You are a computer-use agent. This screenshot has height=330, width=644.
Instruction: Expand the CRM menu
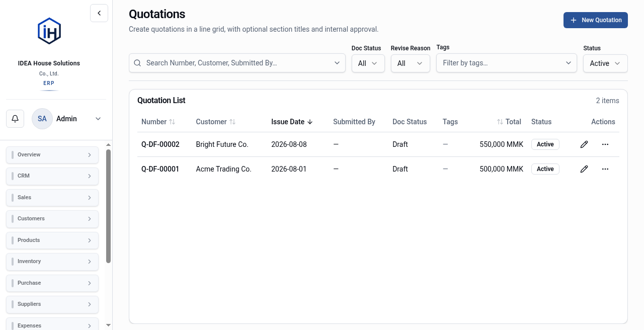(x=52, y=176)
